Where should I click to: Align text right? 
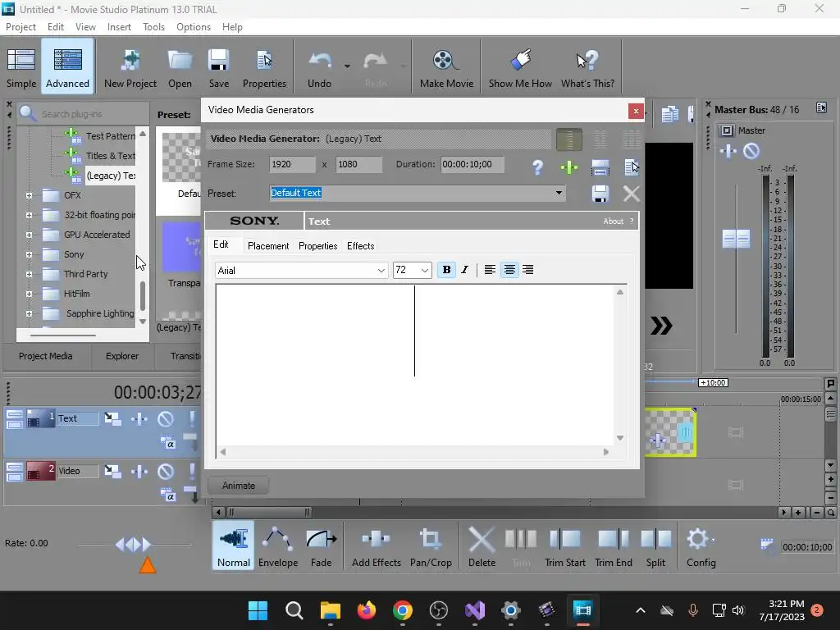528,270
